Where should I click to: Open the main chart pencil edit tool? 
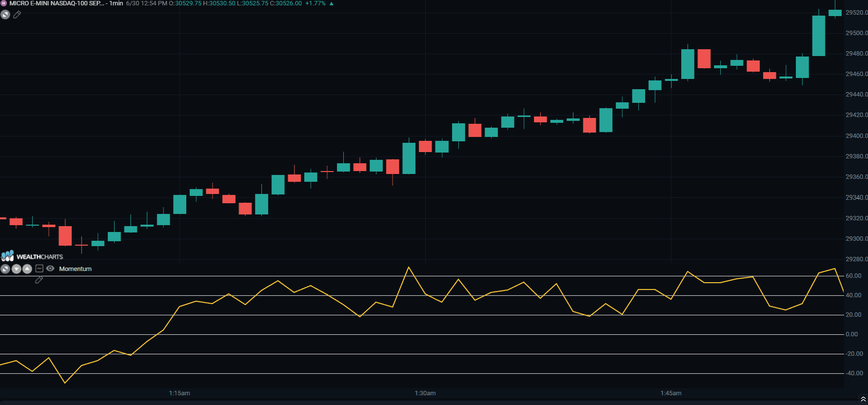click(x=17, y=15)
